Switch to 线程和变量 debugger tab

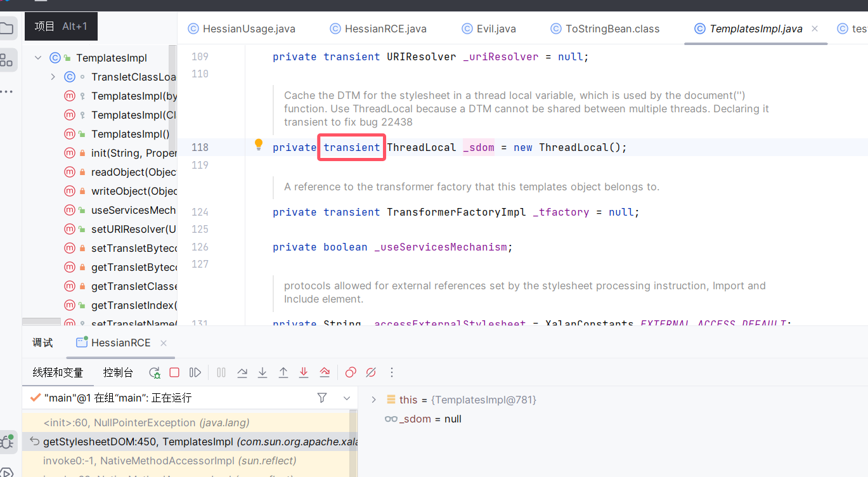pos(58,372)
